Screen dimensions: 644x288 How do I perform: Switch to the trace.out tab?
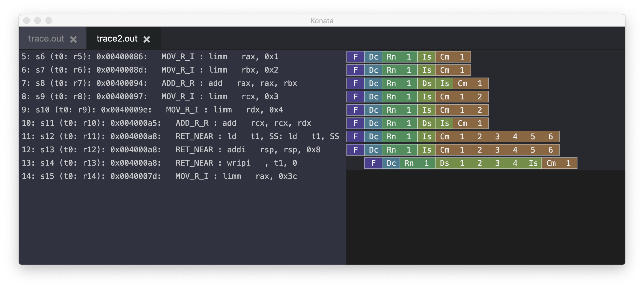46,39
